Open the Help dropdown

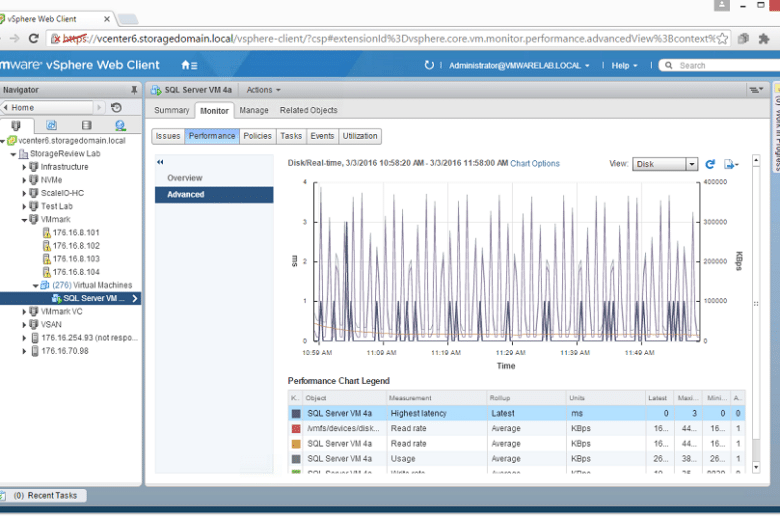[x=624, y=66]
